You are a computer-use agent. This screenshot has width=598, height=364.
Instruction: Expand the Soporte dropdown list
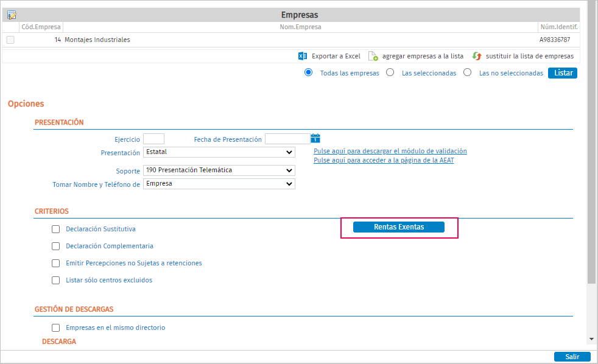pyautogui.click(x=219, y=170)
